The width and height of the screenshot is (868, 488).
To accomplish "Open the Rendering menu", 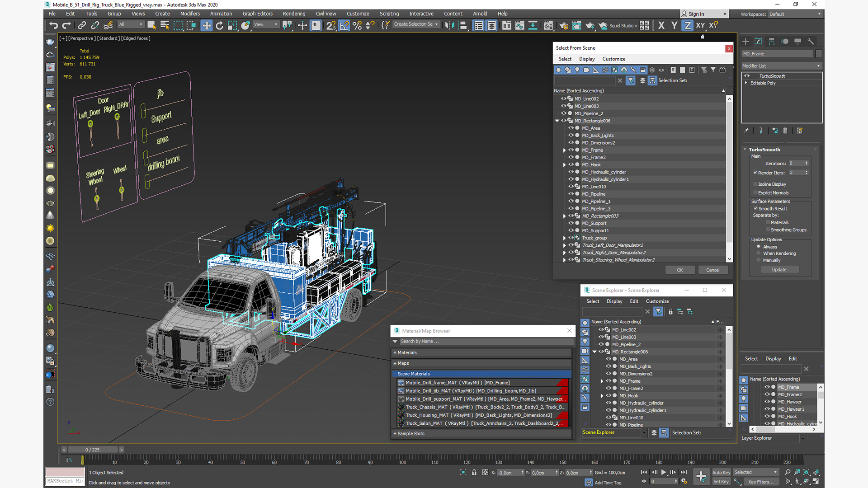I will tap(294, 14).
